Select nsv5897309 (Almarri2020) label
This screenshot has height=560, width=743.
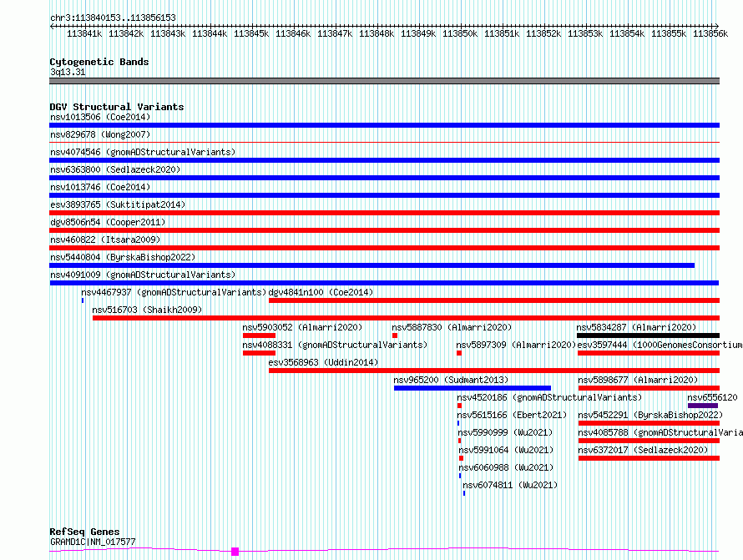[x=516, y=345]
